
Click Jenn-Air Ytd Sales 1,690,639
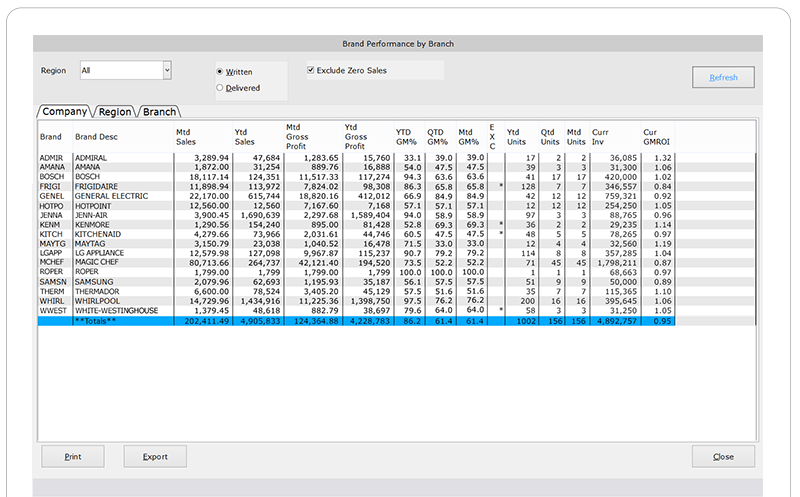tap(260, 215)
